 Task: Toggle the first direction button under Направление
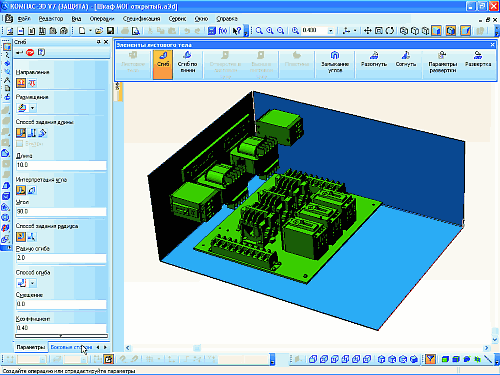tap(21, 83)
